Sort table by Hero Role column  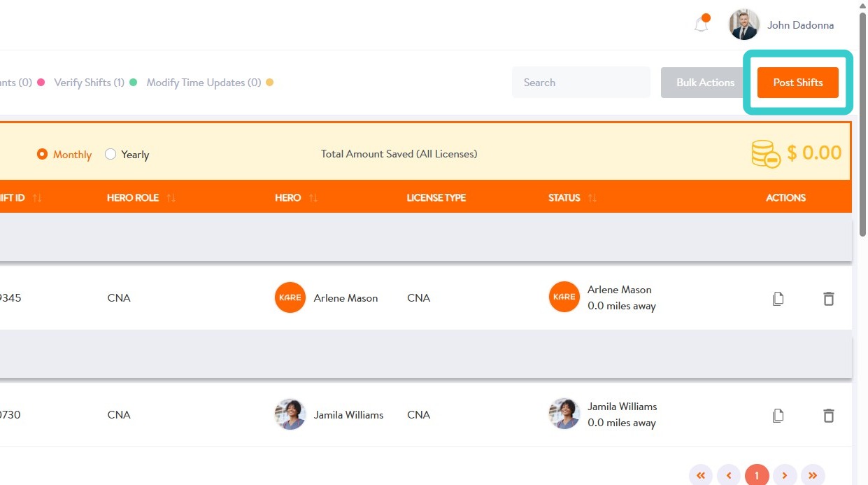click(x=171, y=198)
